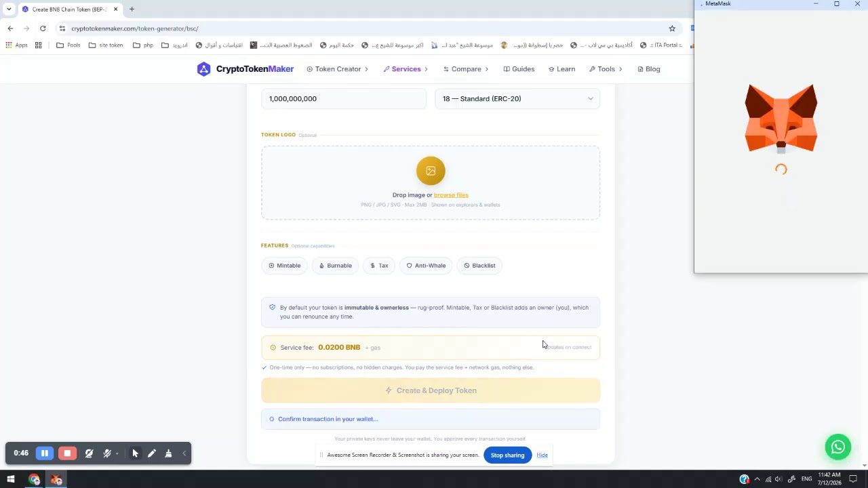Switch to Chrome in the taskbar
Screen dimensions: 868x488
pos(34,480)
